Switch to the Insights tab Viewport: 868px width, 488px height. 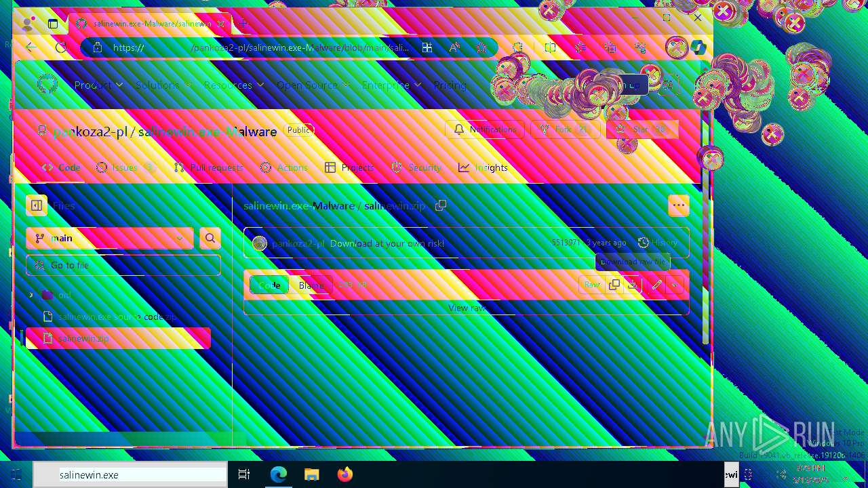(x=483, y=167)
